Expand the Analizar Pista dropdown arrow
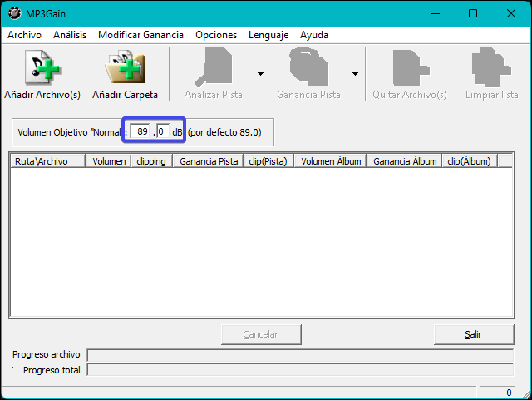 260,74
